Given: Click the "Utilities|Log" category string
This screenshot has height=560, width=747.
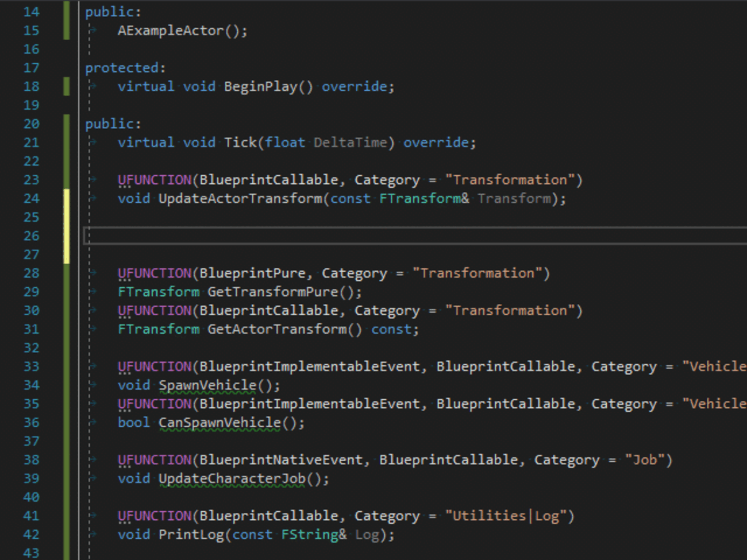Looking at the screenshot, I should 506,516.
